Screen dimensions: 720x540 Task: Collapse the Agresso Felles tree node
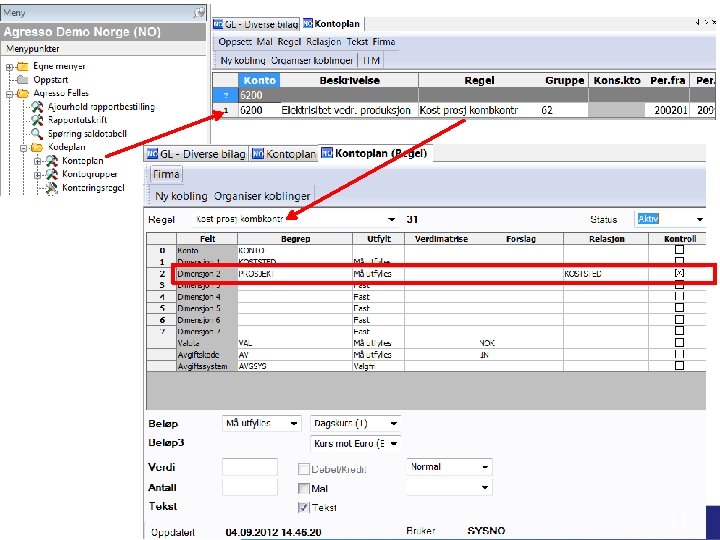coord(9,94)
